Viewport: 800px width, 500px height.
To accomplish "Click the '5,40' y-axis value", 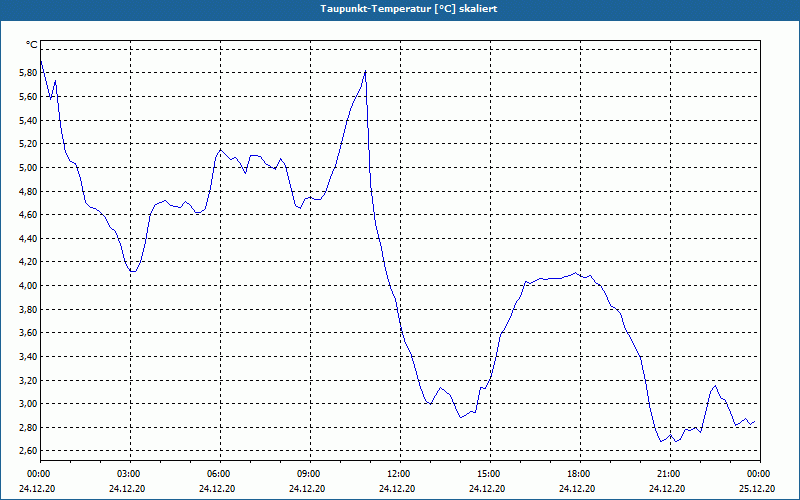I will (x=28, y=120).
